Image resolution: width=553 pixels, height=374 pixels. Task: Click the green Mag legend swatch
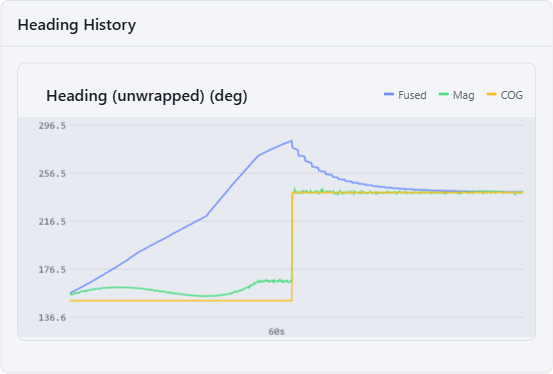tap(443, 94)
